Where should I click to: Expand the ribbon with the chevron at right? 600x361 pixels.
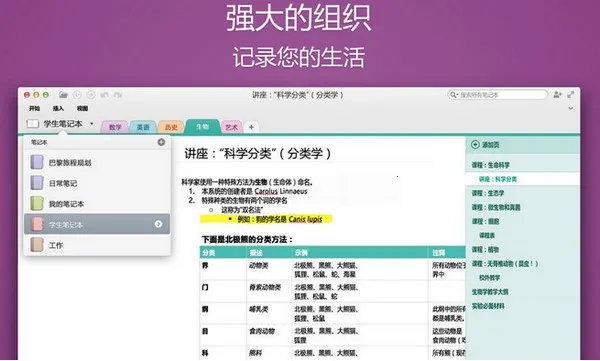(x=571, y=108)
